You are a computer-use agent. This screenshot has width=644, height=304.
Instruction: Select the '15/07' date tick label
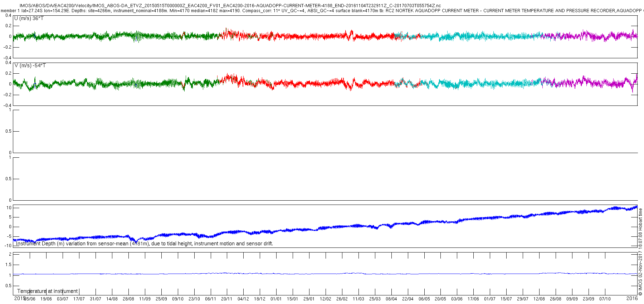point(506,299)
